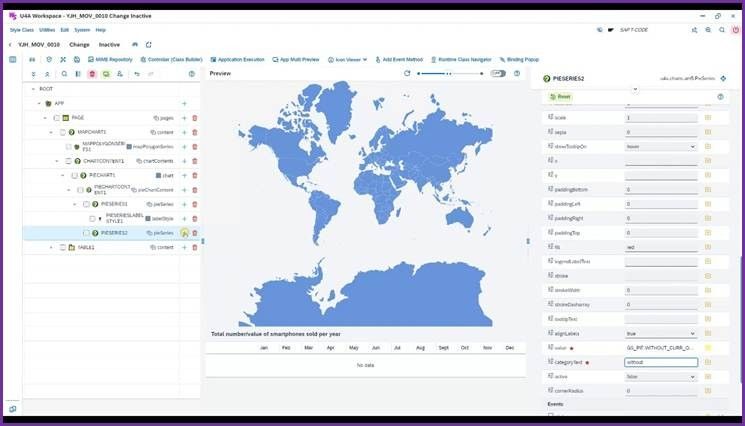
Task: Adjust the Preview zoom slider
Action: [450, 73]
